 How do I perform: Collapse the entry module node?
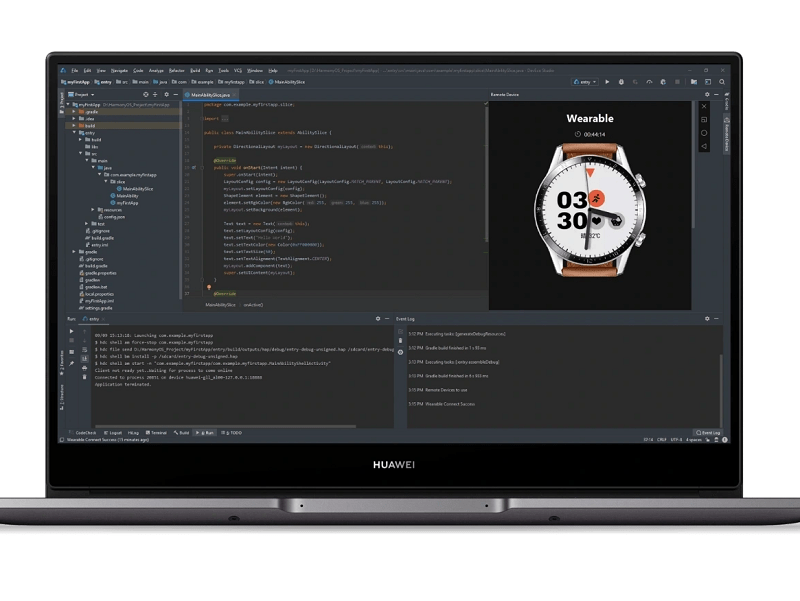74,132
